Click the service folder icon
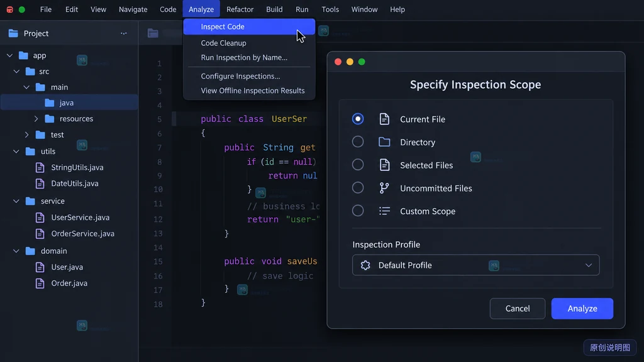The image size is (644, 362). pyautogui.click(x=30, y=201)
